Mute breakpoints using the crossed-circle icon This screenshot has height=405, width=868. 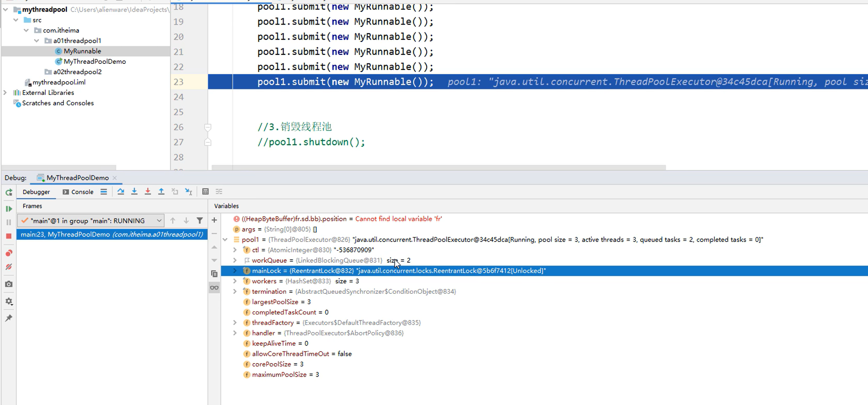coord(9,267)
